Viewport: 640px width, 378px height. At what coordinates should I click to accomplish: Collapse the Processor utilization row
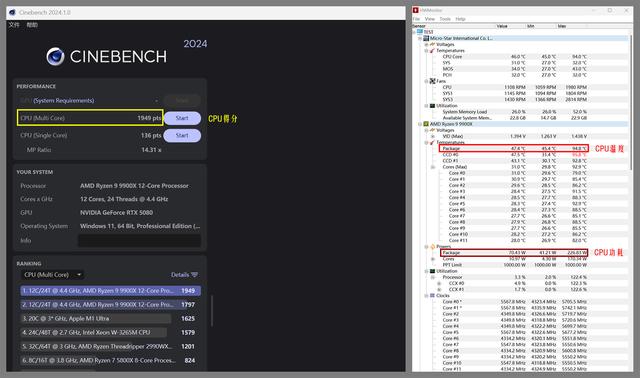point(433,277)
